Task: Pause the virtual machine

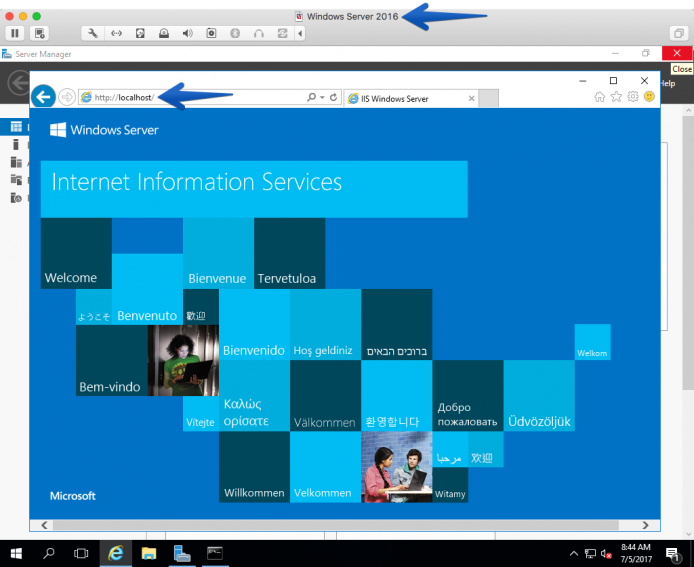Action: [x=15, y=33]
